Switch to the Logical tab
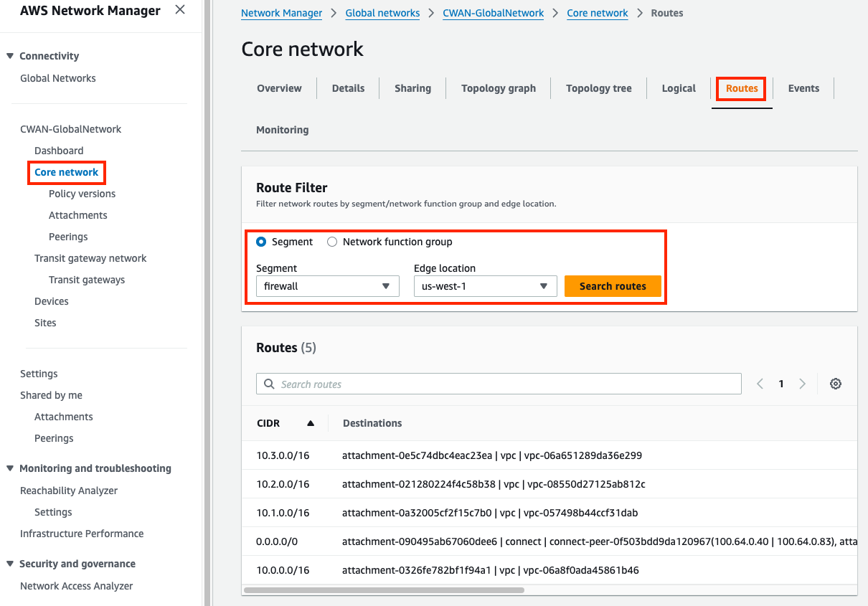 [x=679, y=88]
